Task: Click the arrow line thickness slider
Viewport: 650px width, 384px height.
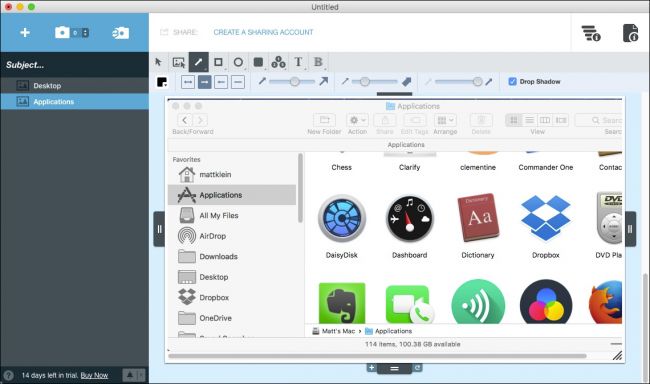Action: (x=292, y=82)
